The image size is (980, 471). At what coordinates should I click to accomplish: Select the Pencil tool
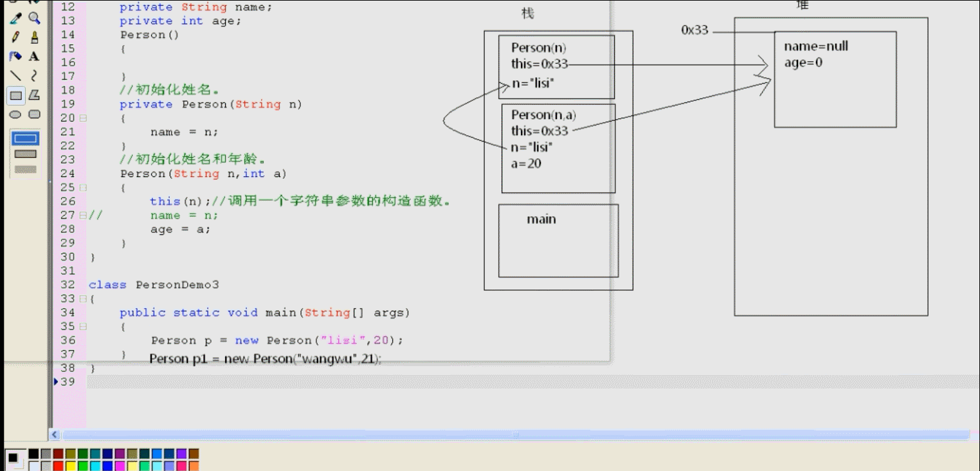16,37
